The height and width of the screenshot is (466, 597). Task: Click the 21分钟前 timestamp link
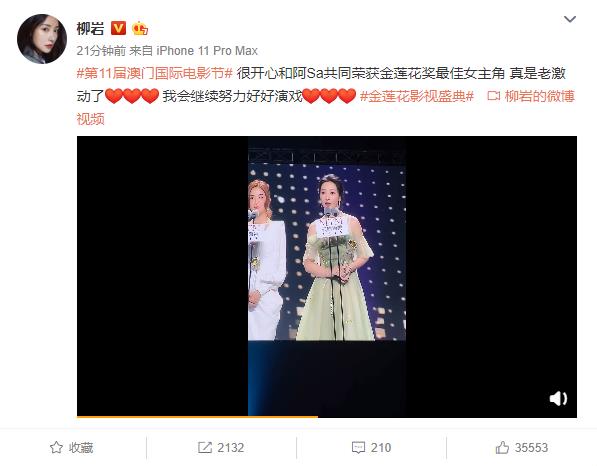click(101, 51)
